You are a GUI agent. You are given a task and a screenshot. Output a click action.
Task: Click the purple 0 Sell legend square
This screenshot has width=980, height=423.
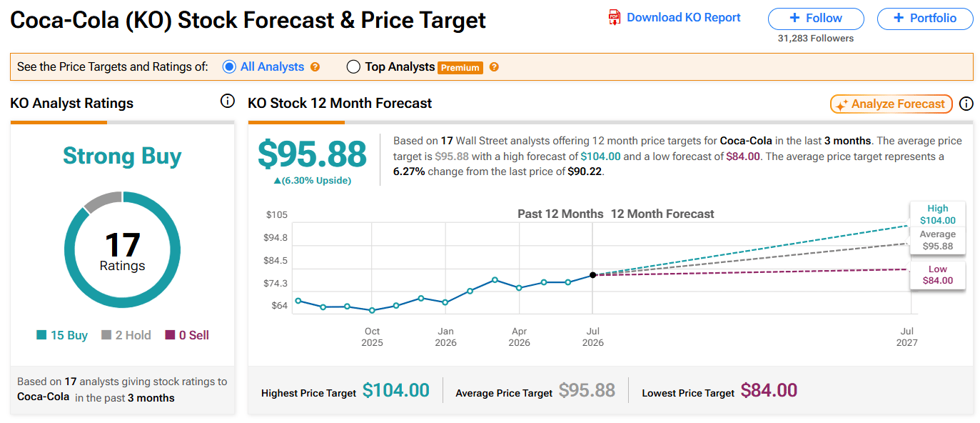point(170,335)
